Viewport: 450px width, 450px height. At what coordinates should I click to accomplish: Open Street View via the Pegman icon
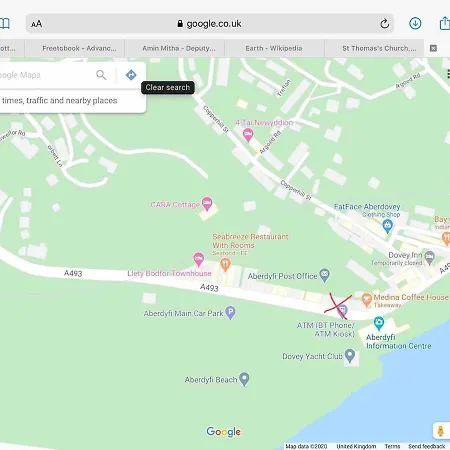(x=441, y=431)
